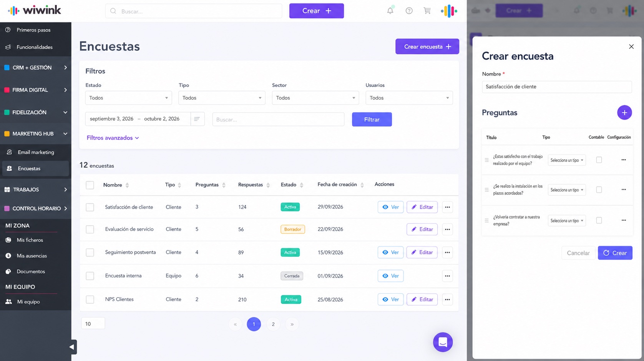Open more actions for Encuesta interna
This screenshot has width=644, height=361.
[x=447, y=276]
